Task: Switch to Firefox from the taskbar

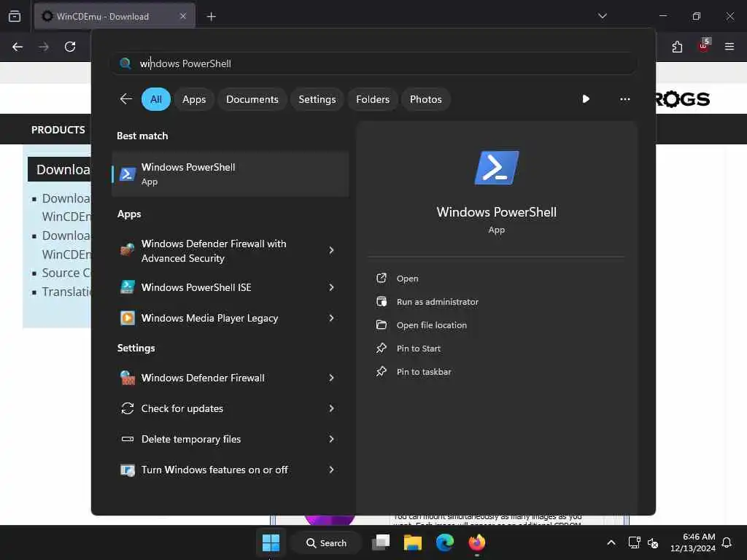Action: coord(476,542)
